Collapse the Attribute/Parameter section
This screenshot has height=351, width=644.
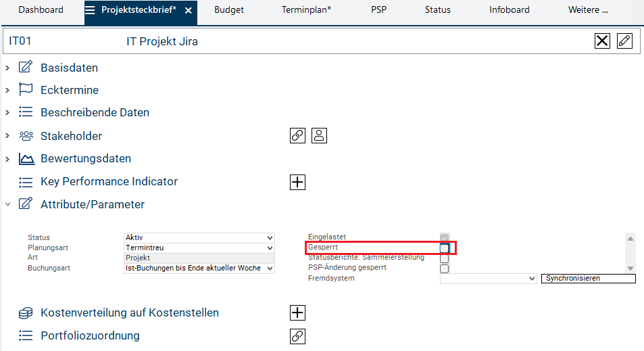click(7, 204)
